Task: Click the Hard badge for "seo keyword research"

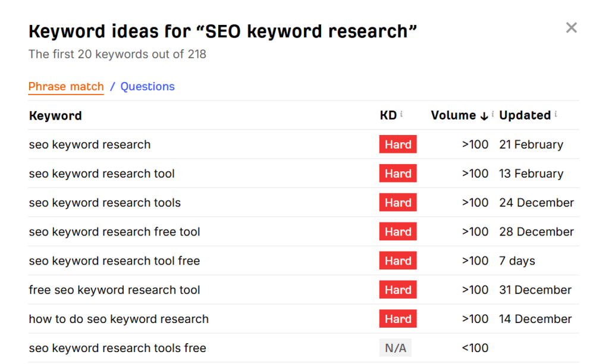Action: (397, 144)
